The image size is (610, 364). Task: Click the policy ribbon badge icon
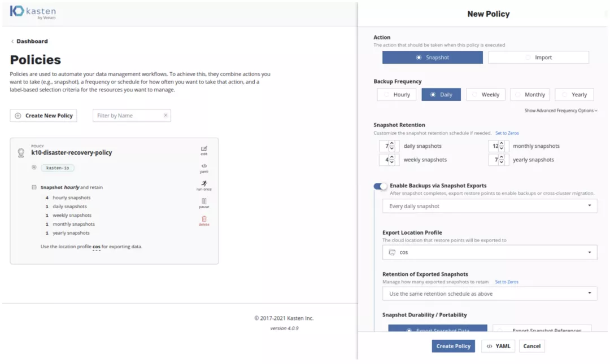(x=21, y=152)
